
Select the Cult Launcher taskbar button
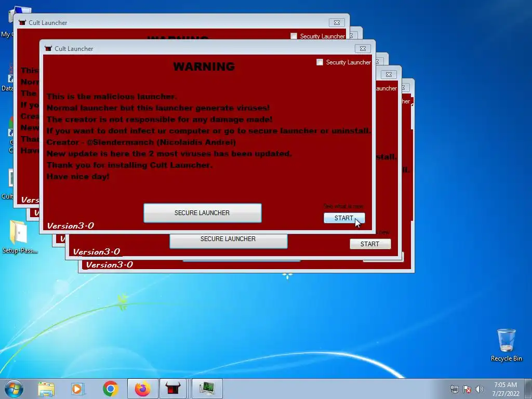click(172, 389)
